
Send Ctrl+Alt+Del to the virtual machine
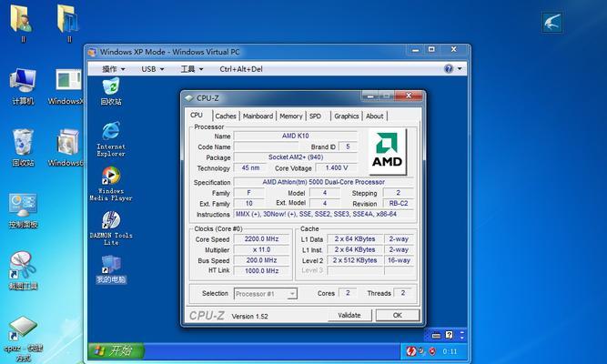point(241,69)
